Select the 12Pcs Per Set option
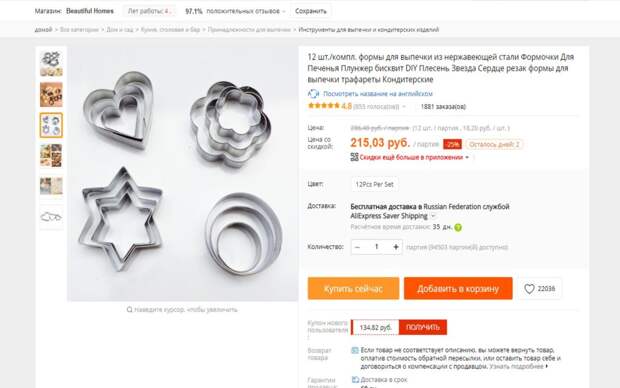The height and width of the screenshot is (388, 620). 374,184
